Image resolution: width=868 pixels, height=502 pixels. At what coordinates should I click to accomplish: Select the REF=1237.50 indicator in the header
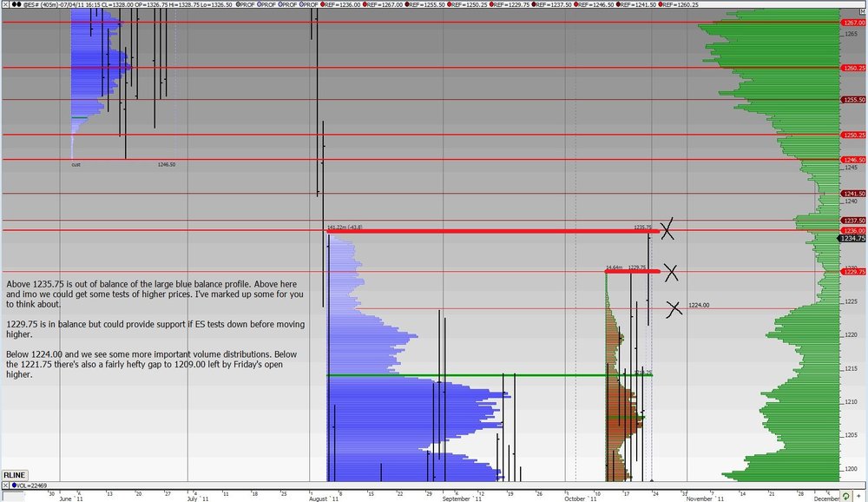pyautogui.click(x=552, y=4)
